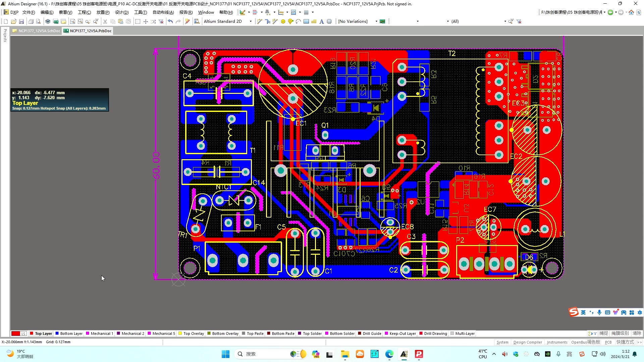This screenshot has height=362, width=644.
Task: Click the place string text tool
Action: (321, 21)
